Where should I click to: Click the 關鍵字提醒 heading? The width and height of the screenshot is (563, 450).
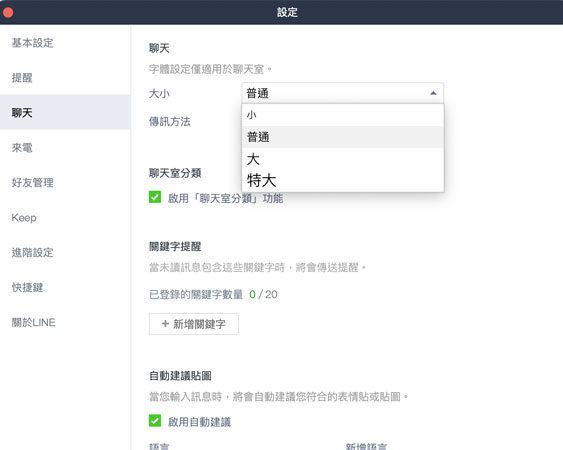coord(175,246)
